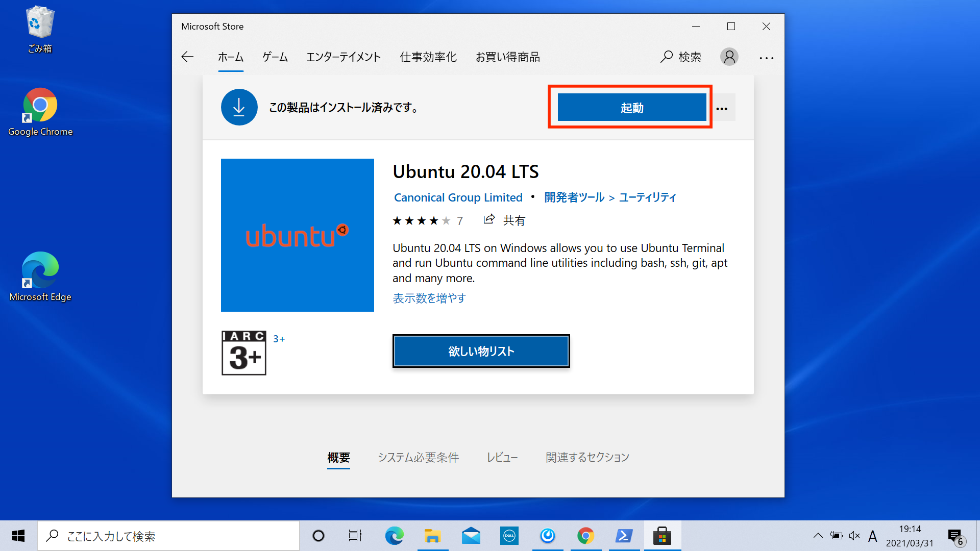The height and width of the screenshot is (551, 980).
Task: Close the Microsoft Store window
Action: (x=766, y=26)
